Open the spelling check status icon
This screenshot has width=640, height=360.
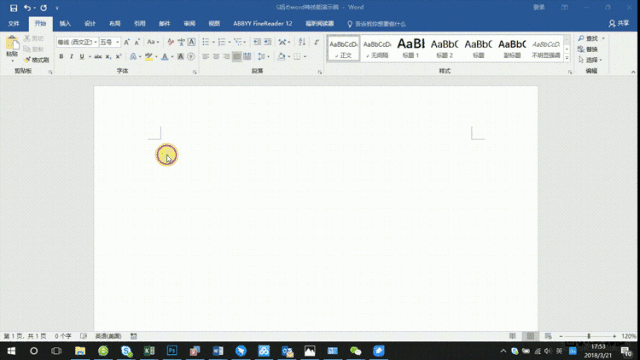pos(83,336)
